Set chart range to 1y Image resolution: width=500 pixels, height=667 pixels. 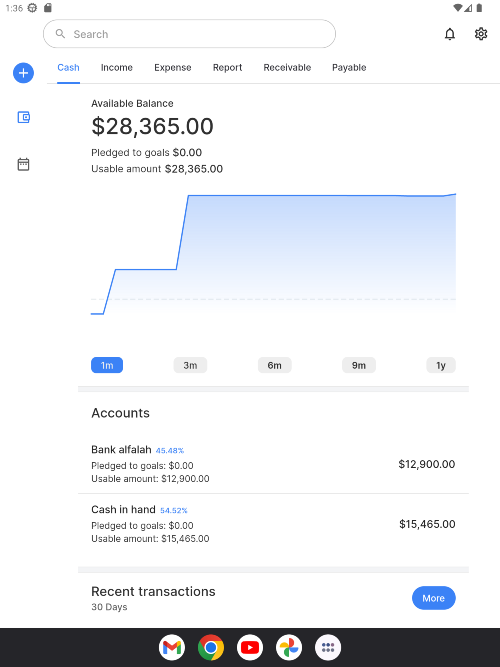tap(441, 365)
